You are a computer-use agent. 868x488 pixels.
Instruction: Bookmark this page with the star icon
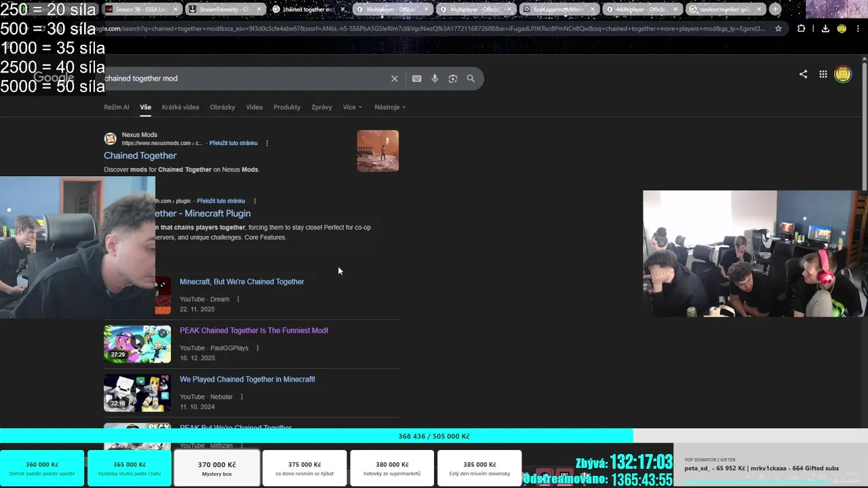point(778,28)
